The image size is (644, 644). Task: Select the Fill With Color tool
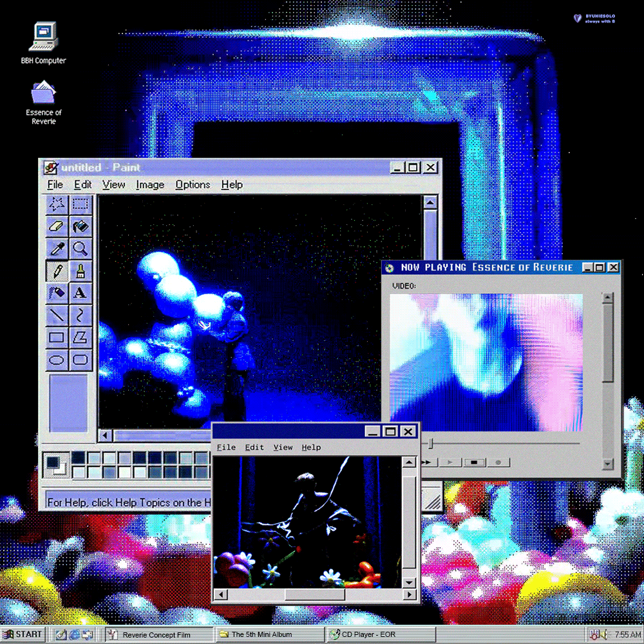80,226
